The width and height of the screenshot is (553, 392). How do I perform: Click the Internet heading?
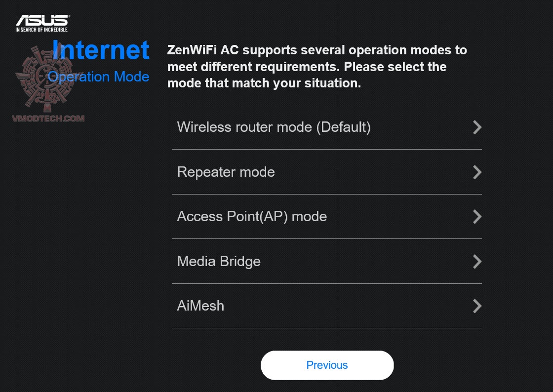[x=101, y=50]
